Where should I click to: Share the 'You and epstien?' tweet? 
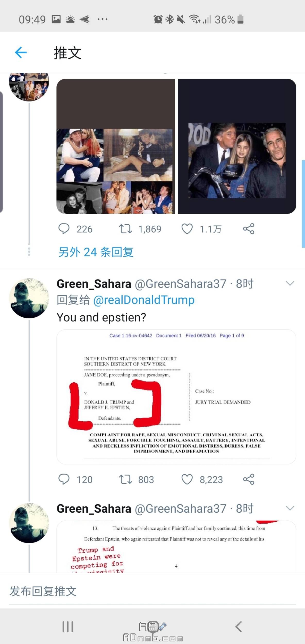(x=249, y=479)
